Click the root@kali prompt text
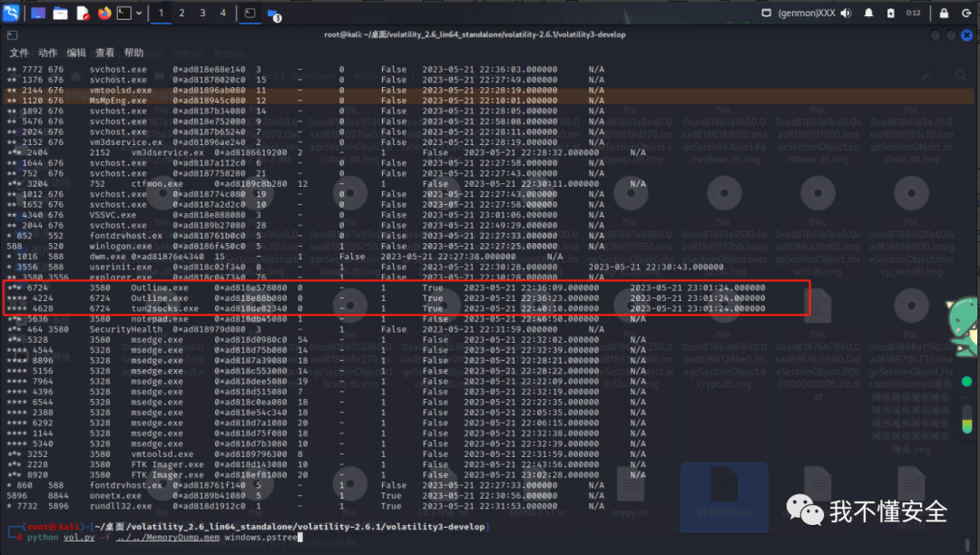This screenshot has width=980, height=555. pos(54,527)
